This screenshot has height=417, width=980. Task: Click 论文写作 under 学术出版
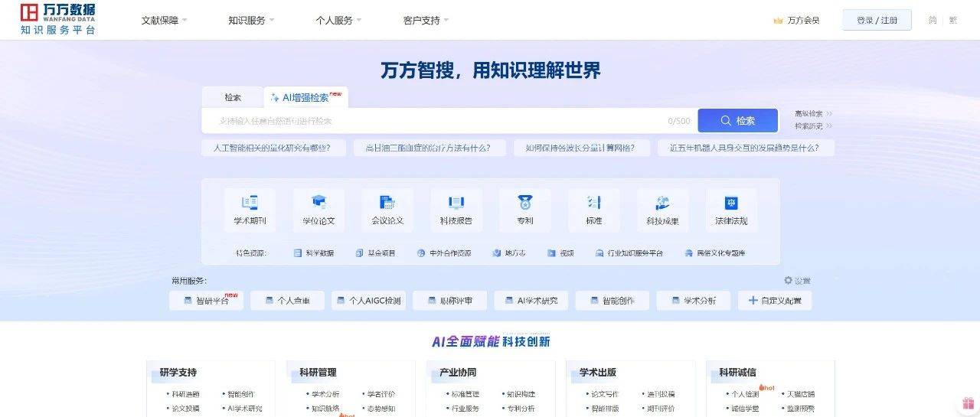pos(605,394)
